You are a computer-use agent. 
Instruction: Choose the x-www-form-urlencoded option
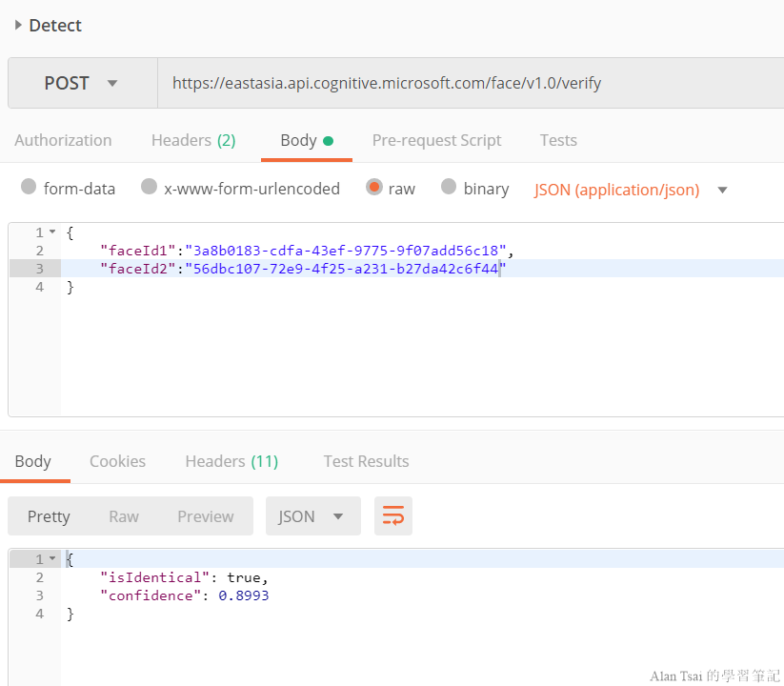(149, 187)
